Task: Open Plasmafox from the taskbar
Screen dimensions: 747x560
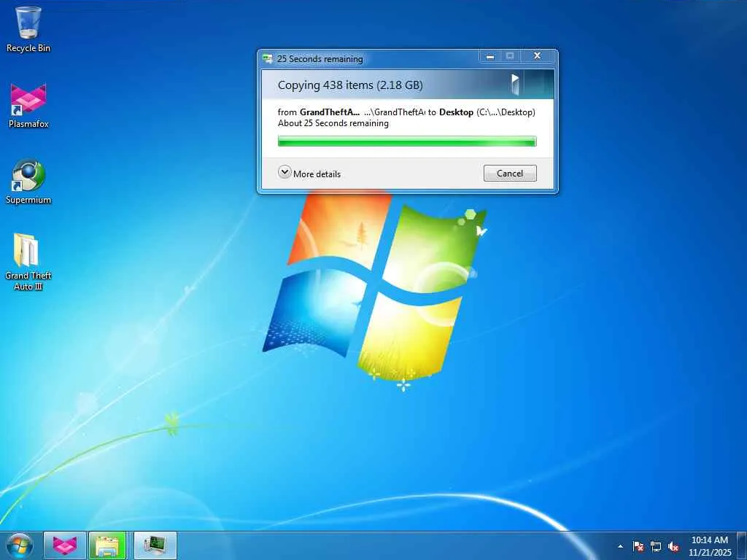Action: [x=65, y=545]
